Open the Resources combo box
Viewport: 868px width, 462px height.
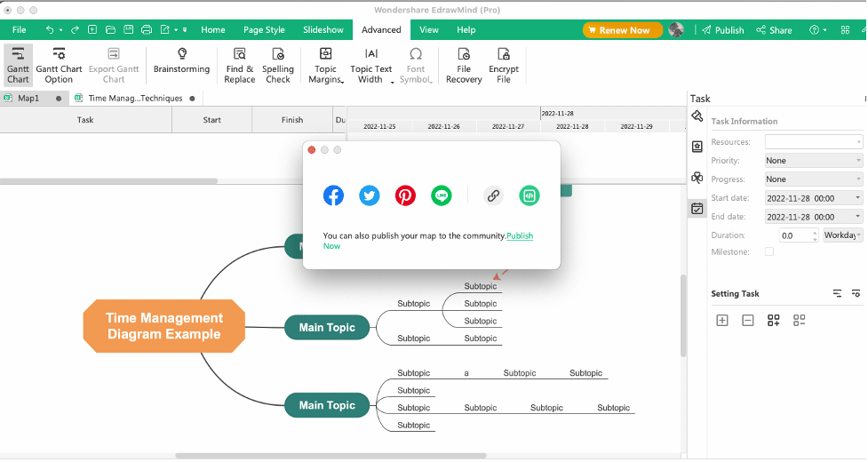click(x=813, y=141)
